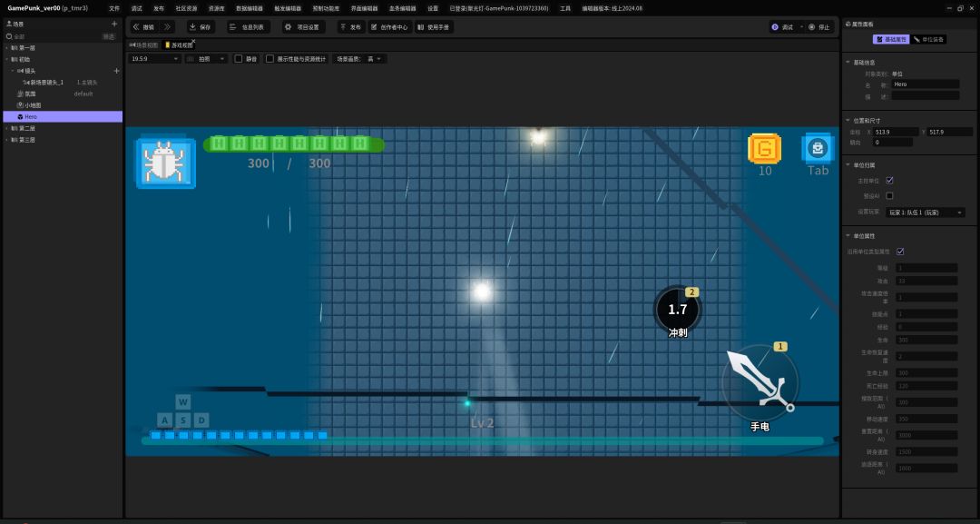Open the 使用手册 user manual
This screenshot has width=980, height=524.
pos(434,27)
